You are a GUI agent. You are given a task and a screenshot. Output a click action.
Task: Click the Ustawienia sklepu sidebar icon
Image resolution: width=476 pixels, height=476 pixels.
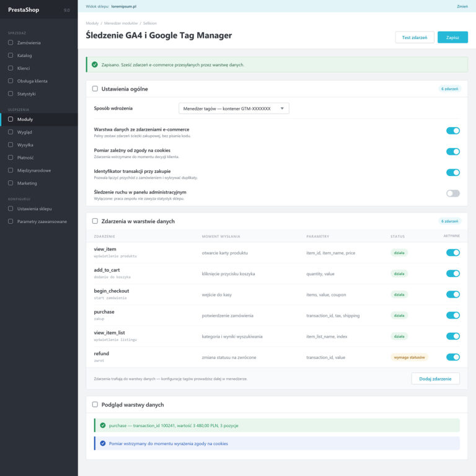point(11,208)
